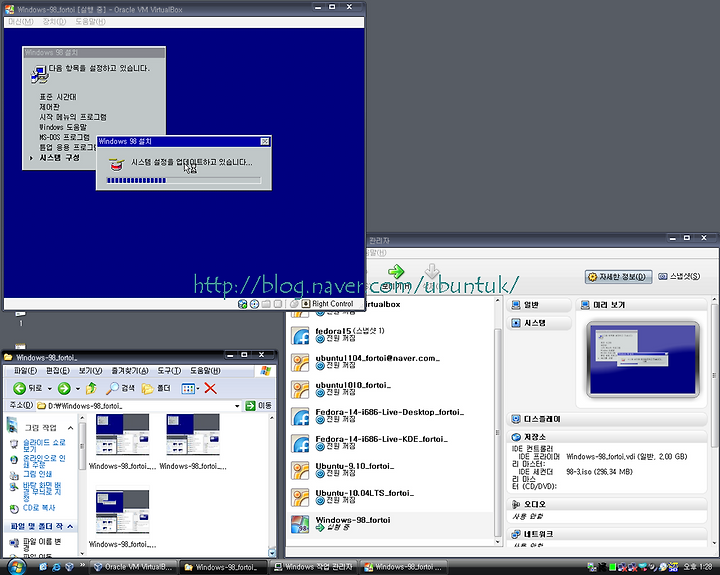The height and width of the screenshot is (575, 720).
Task: Click the Forward arrow icon in Explorer
Action: (64, 389)
